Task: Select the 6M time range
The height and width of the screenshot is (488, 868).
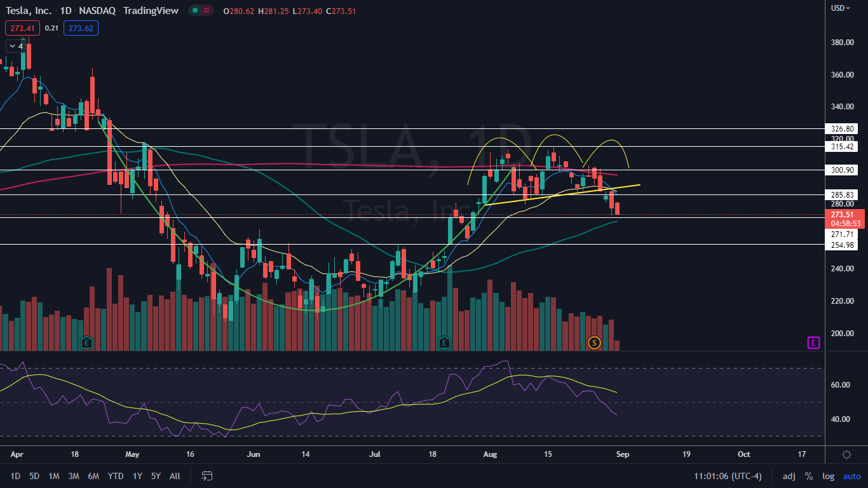Action: [x=93, y=476]
